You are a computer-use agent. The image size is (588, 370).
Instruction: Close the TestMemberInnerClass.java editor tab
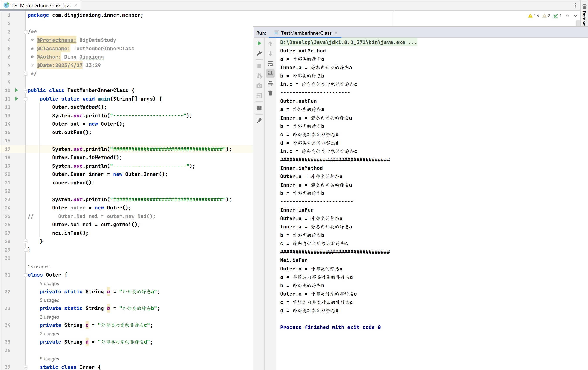click(76, 5)
